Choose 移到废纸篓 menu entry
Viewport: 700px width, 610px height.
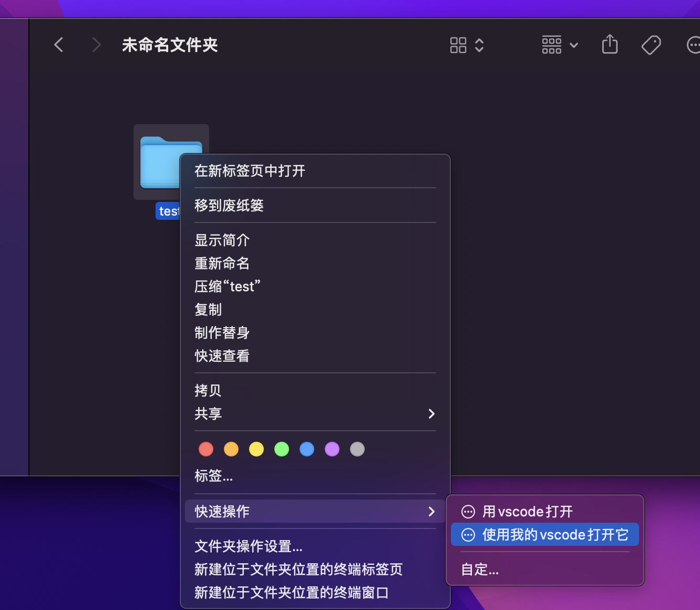(x=315, y=206)
